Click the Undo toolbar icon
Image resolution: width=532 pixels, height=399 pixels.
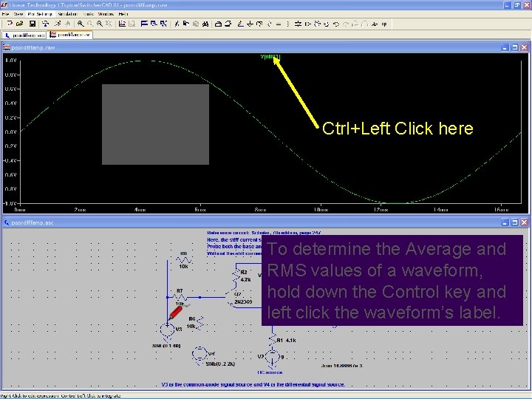click(x=336, y=24)
